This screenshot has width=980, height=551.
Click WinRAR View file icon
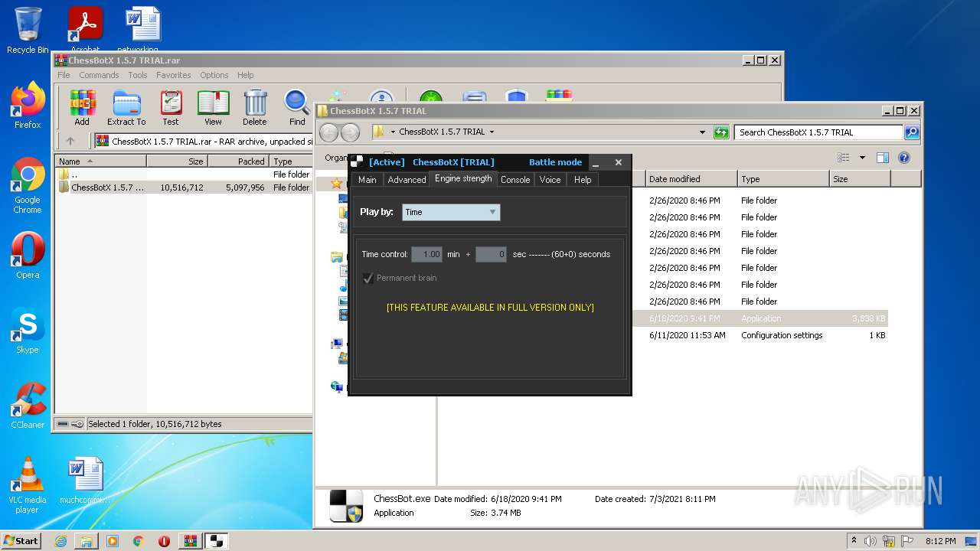coord(213,107)
